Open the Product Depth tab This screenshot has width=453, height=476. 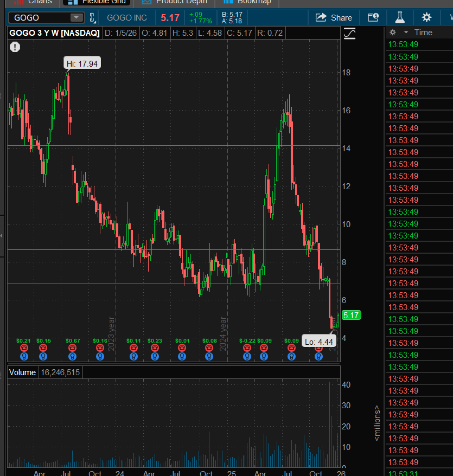click(x=174, y=2)
